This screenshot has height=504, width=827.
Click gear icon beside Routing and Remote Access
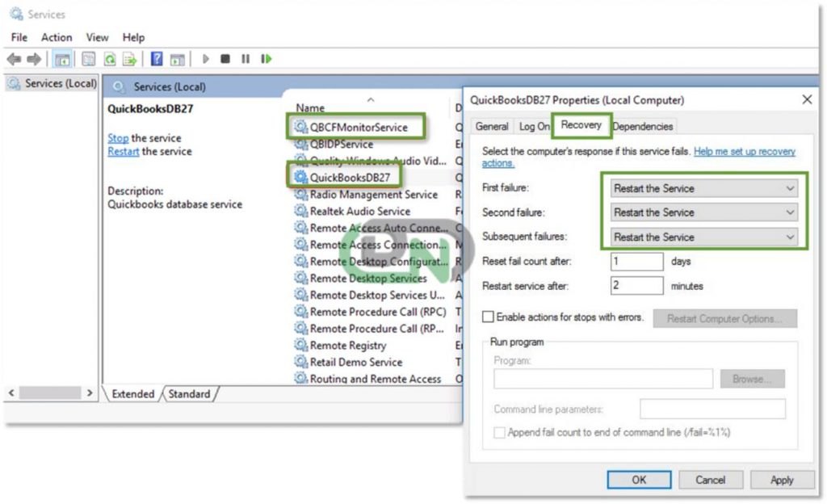pyautogui.click(x=300, y=378)
